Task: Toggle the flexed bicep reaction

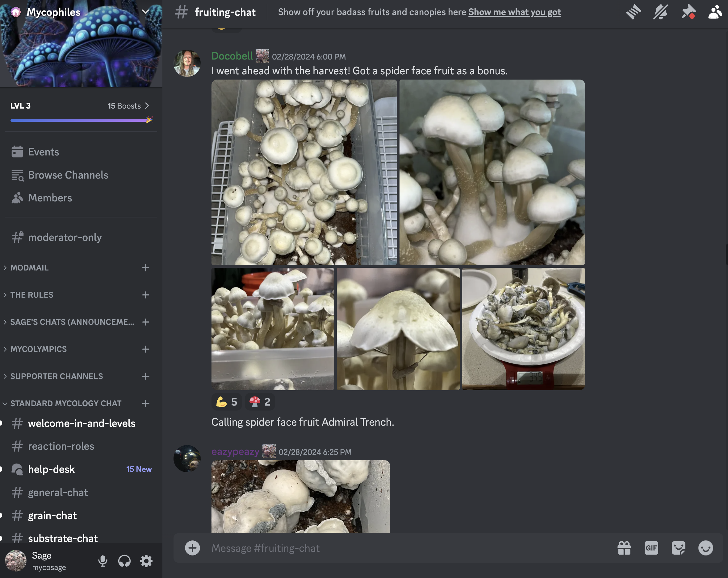Action: pos(227,402)
